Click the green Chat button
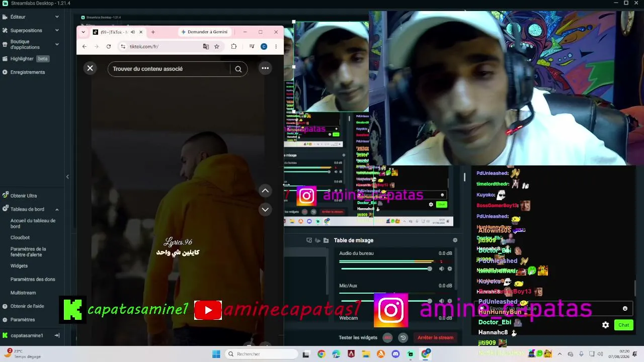 click(x=624, y=325)
